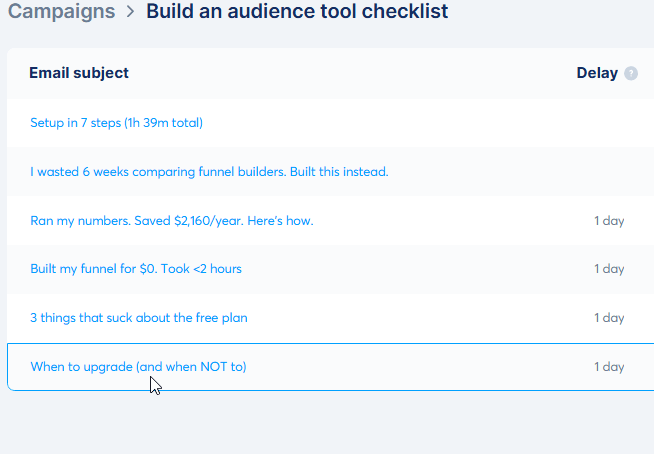Viewport: 654px width, 454px height.
Task: Open the 'Ran my numbers' email
Action: 172,221
